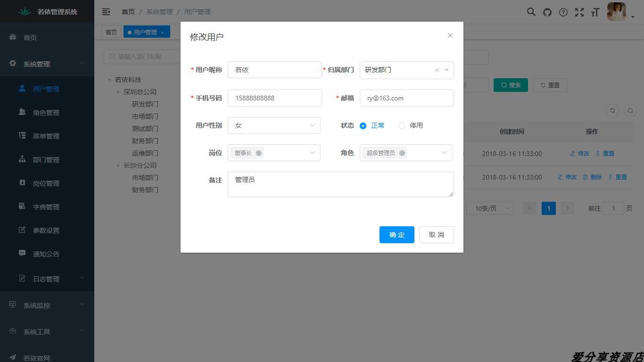This screenshot has height=362, width=644.
Task: Confirm with the 确定 button
Action: pyautogui.click(x=397, y=235)
